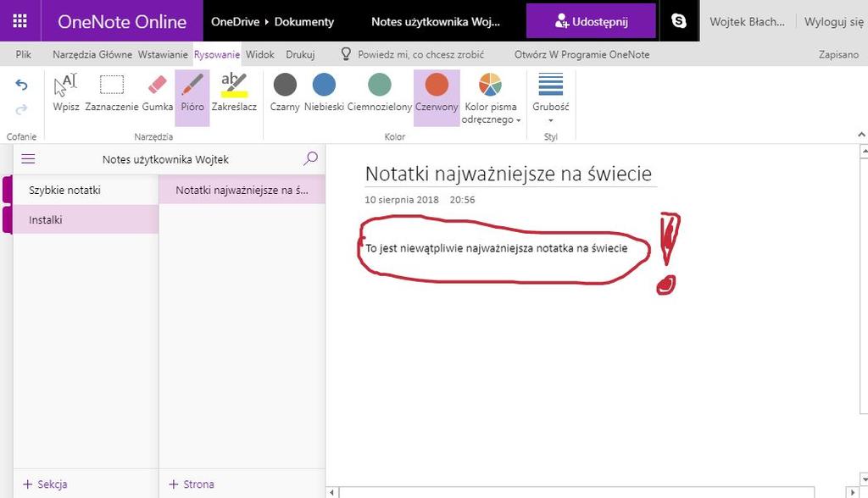868x498 pixels.
Task: Click the 'Powiedz mi, co chcesz zrobić' box
Action: (420, 54)
